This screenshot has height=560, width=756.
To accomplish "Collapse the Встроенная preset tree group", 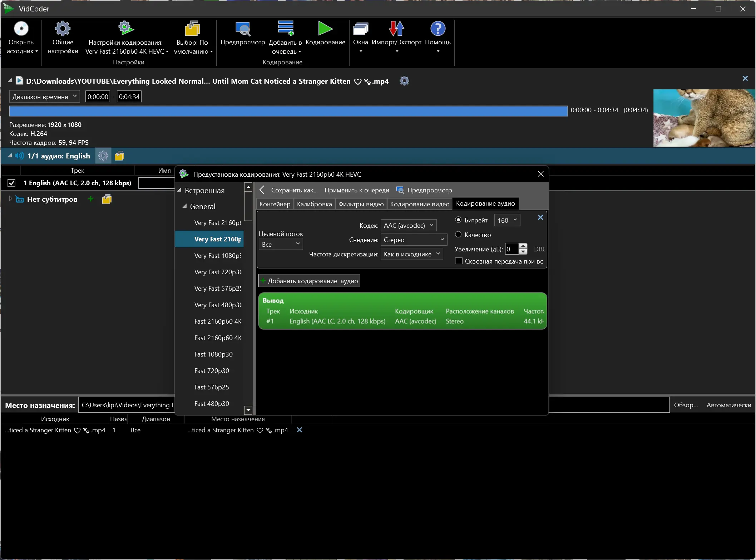I will coord(179,190).
